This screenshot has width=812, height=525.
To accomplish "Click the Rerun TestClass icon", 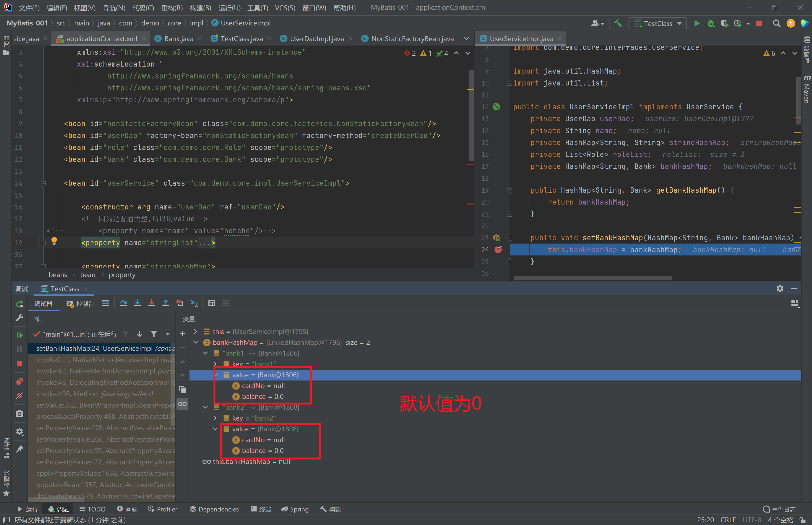I will pos(19,303).
